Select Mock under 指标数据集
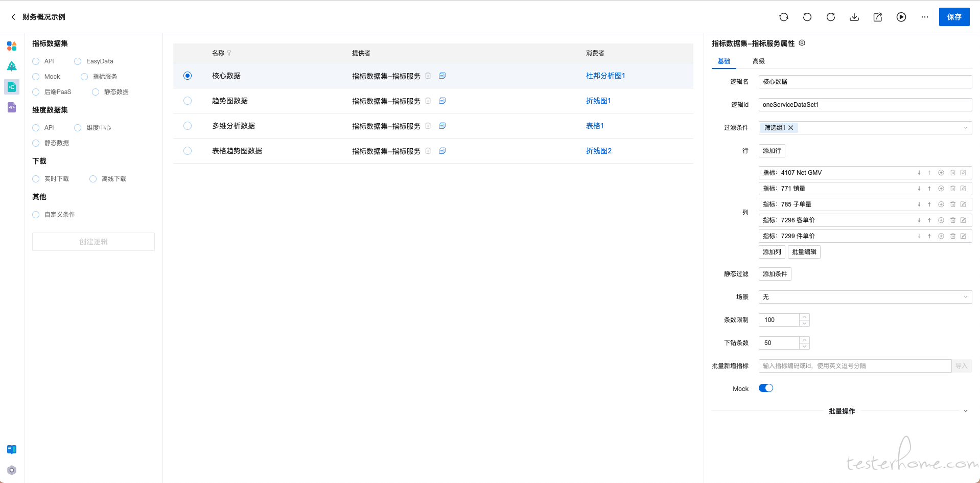 36,77
